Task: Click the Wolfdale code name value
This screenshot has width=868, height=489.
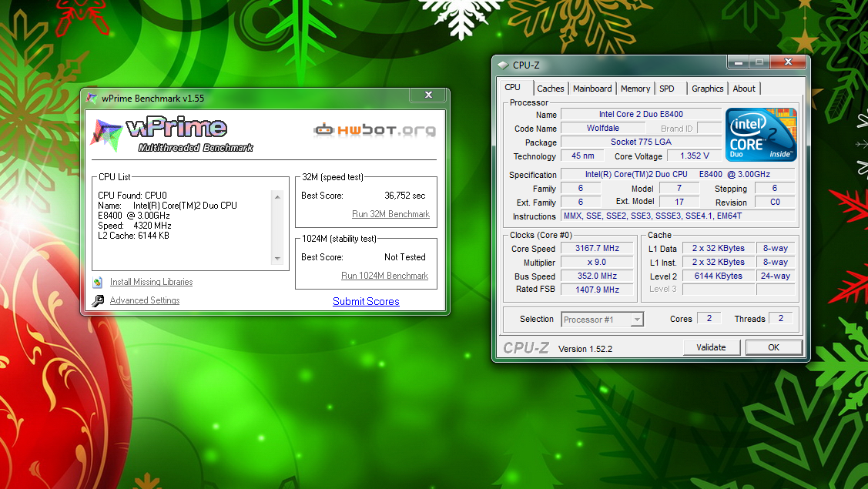Action: pos(603,128)
